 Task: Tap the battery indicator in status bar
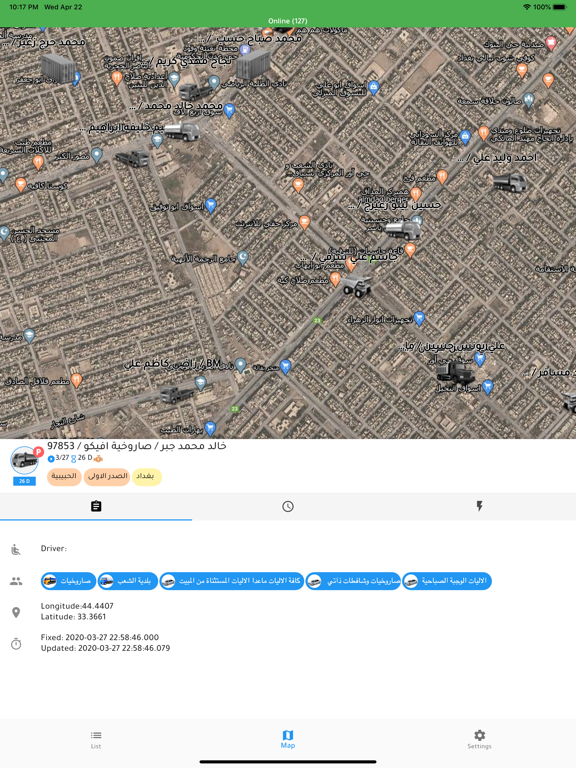pyautogui.click(x=559, y=7)
